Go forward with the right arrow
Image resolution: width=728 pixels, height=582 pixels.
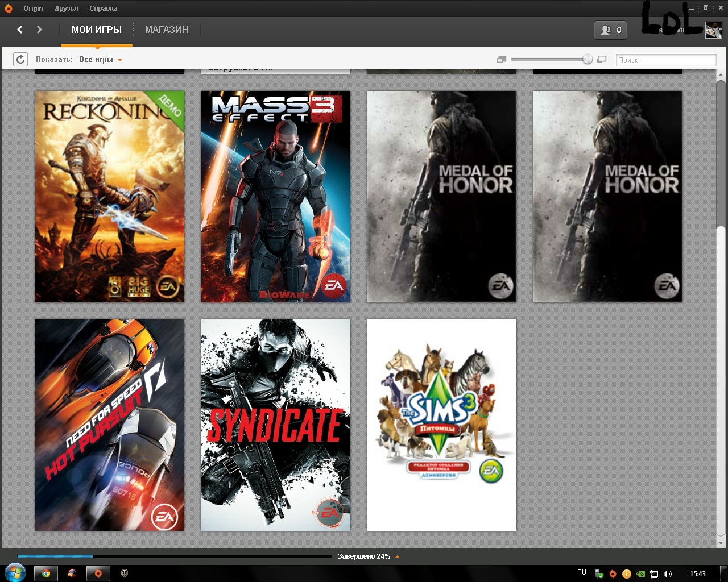point(39,30)
